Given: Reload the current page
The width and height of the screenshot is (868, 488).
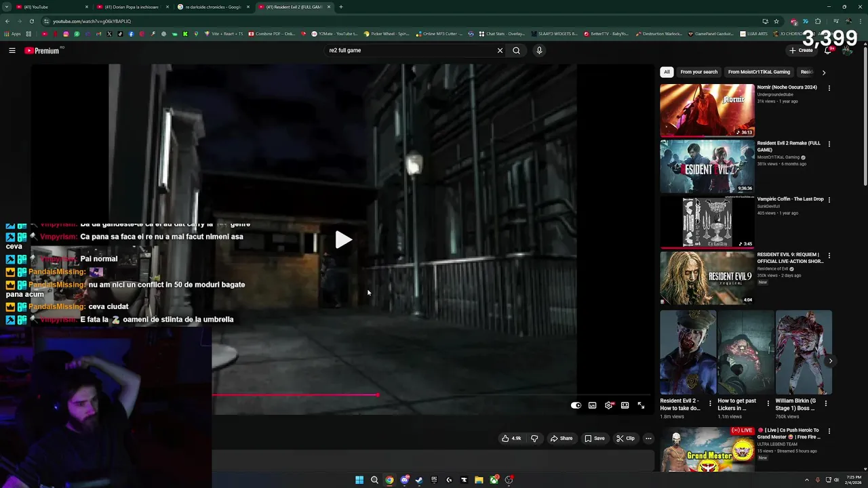Looking at the screenshot, I should [31, 21].
